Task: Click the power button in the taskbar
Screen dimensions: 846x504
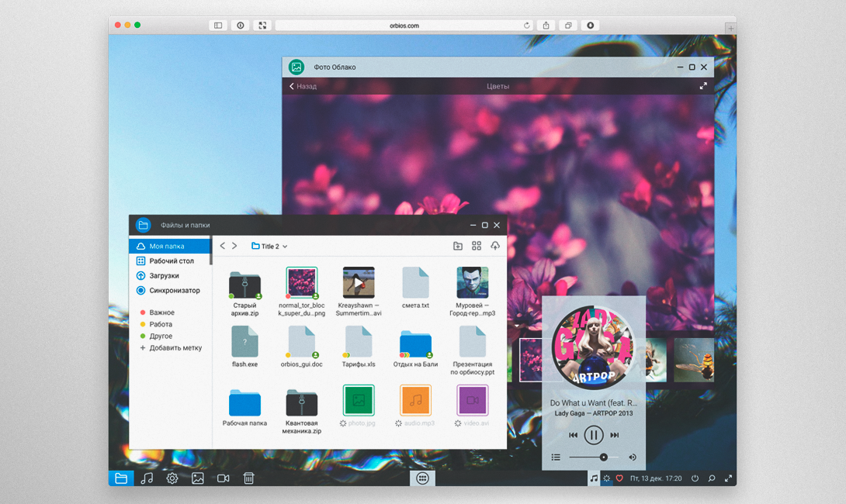Action: (695, 478)
